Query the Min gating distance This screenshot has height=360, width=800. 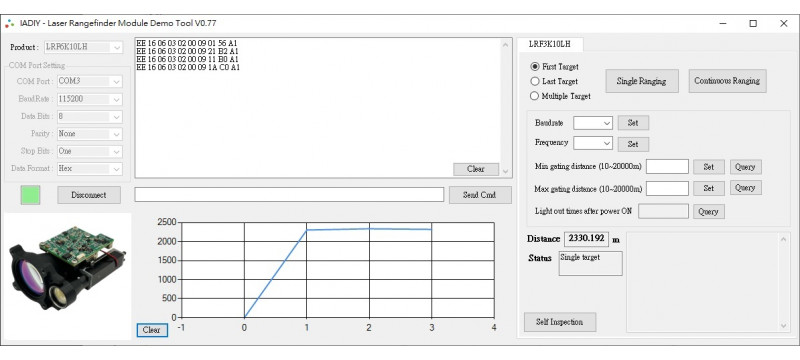click(x=745, y=167)
